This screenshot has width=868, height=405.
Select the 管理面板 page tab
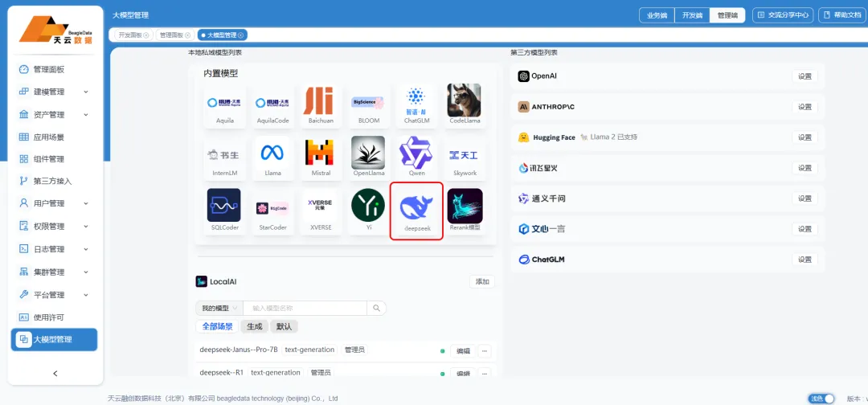tap(175, 35)
